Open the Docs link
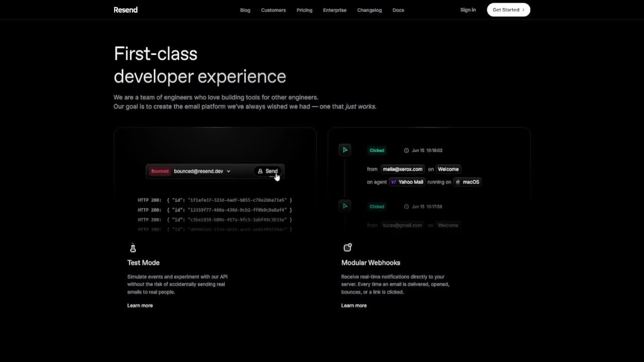The height and width of the screenshot is (362, 644). 398,10
